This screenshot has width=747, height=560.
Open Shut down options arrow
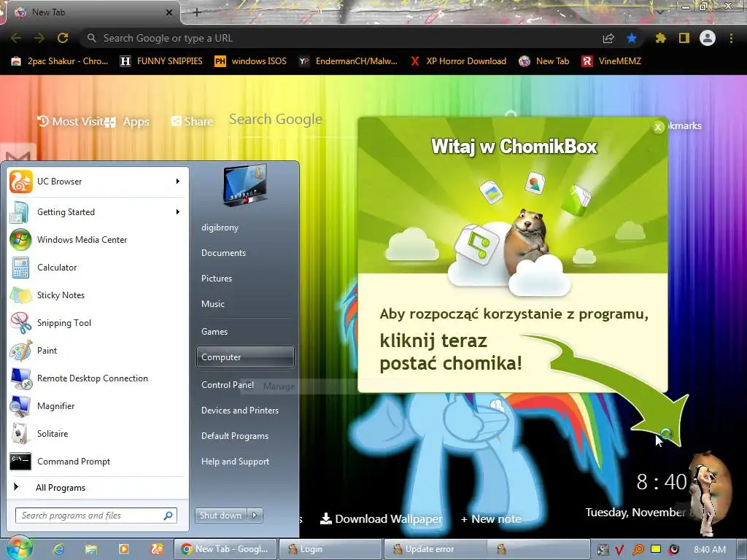[x=255, y=516]
